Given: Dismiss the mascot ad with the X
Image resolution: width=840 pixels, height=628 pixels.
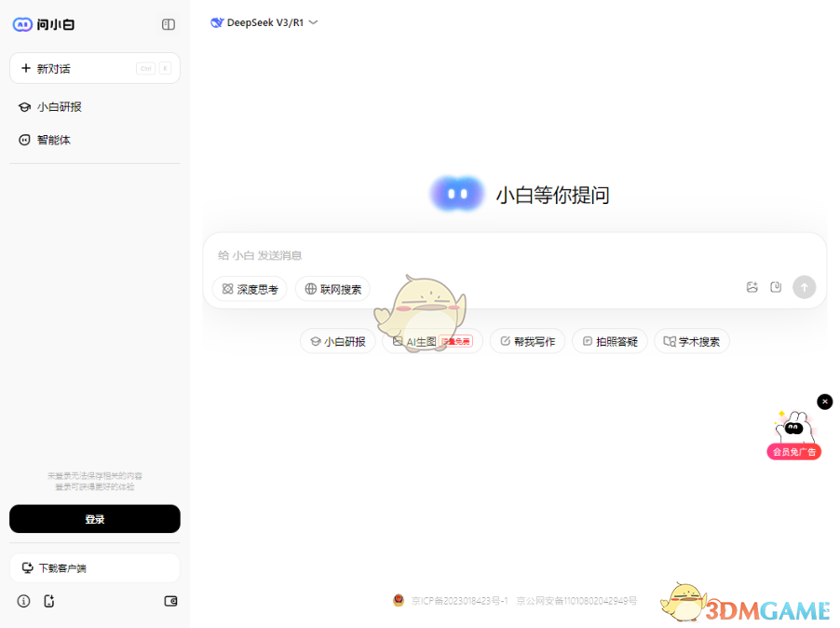Looking at the screenshot, I should pyautogui.click(x=824, y=402).
